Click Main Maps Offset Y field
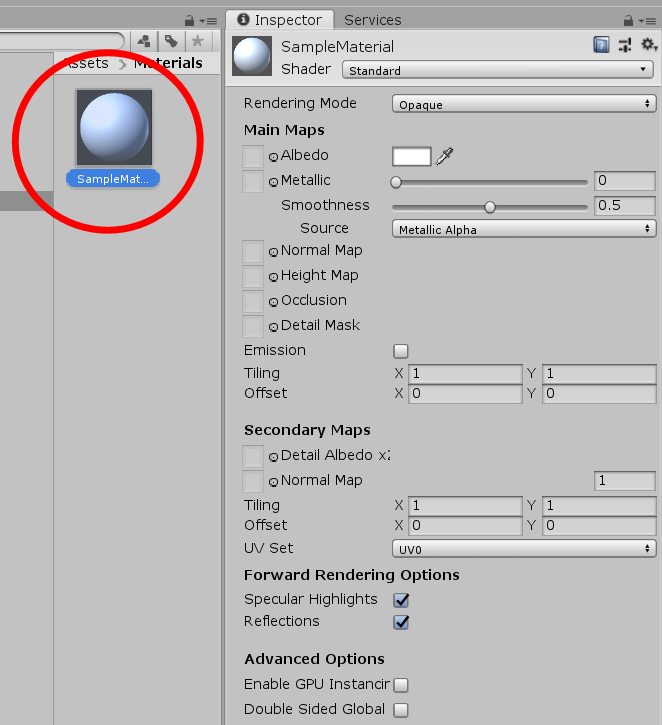 point(599,394)
